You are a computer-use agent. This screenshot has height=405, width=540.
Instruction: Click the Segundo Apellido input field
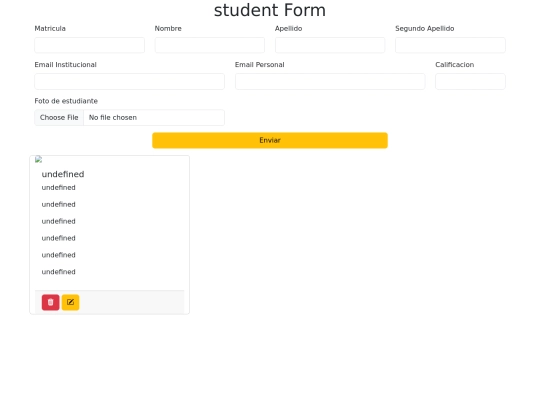point(450,45)
